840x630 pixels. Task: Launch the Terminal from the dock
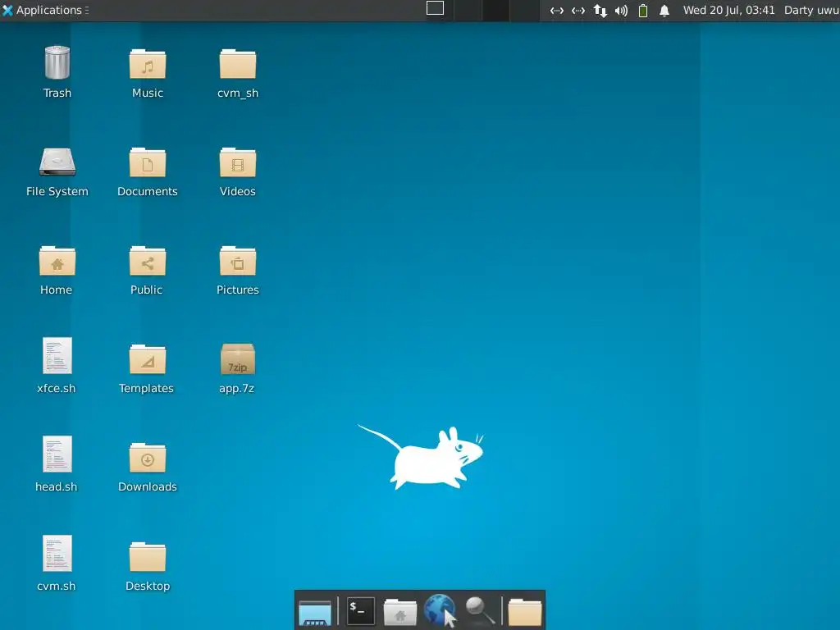[360, 610]
